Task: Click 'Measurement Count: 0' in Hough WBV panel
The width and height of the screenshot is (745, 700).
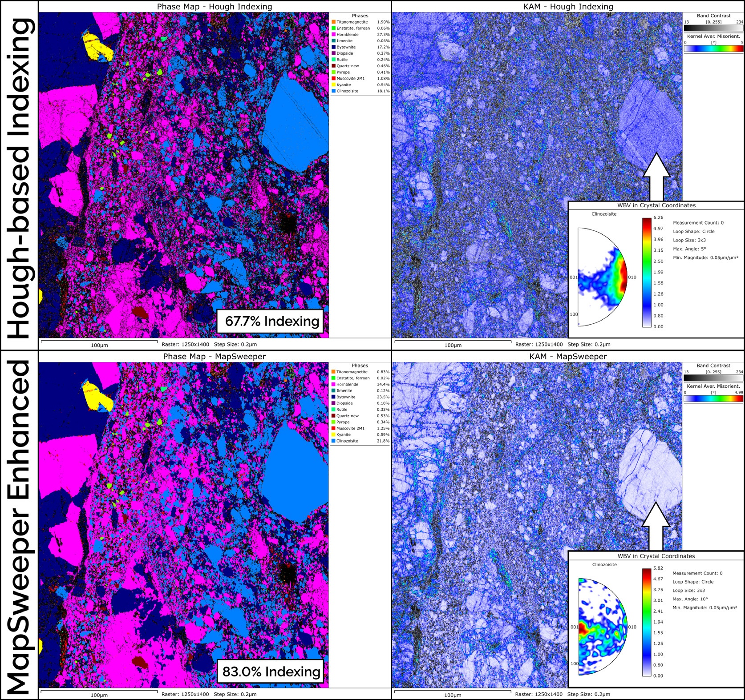Action: click(x=698, y=223)
